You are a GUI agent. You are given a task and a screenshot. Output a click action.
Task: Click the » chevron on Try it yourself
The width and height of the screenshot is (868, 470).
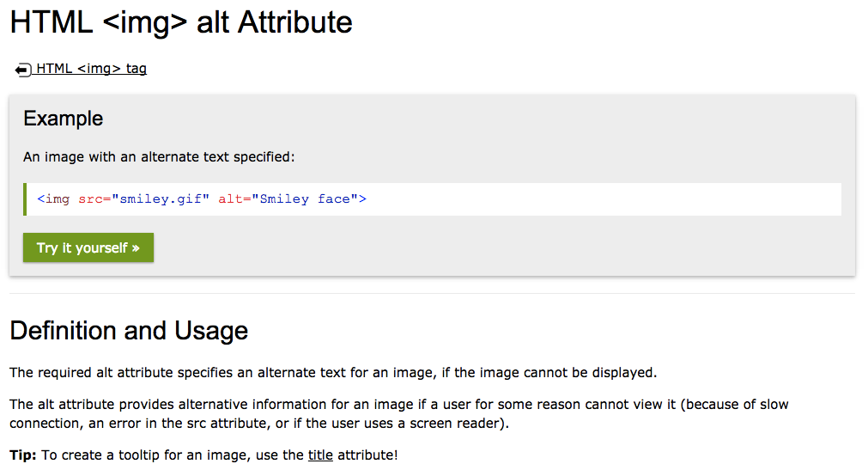click(x=136, y=248)
